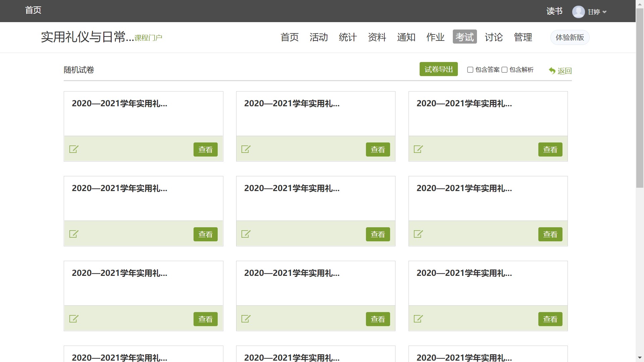Click 查看 on third-row middle card

tap(378, 319)
